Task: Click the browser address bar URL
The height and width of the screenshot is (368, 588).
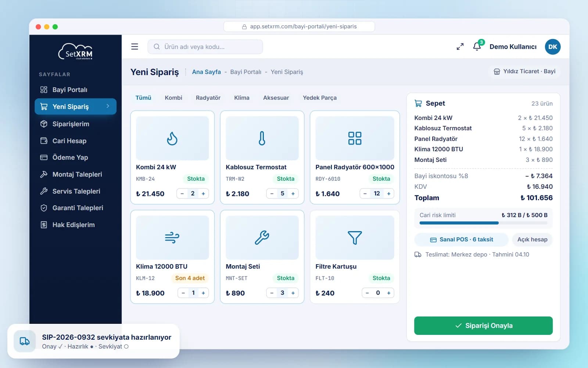Action: tap(299, 26)
